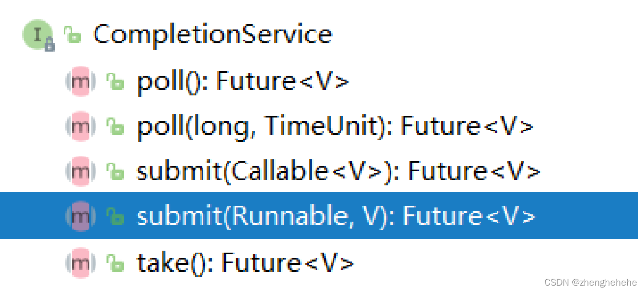644x292 pixels.
Task: Click the method icon next to poll(long, TimeUnit)
Action: pos(80,126)
